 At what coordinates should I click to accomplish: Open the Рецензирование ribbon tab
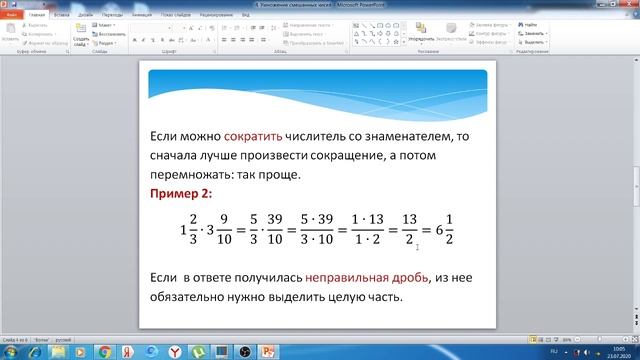click(x=216, y=15)
